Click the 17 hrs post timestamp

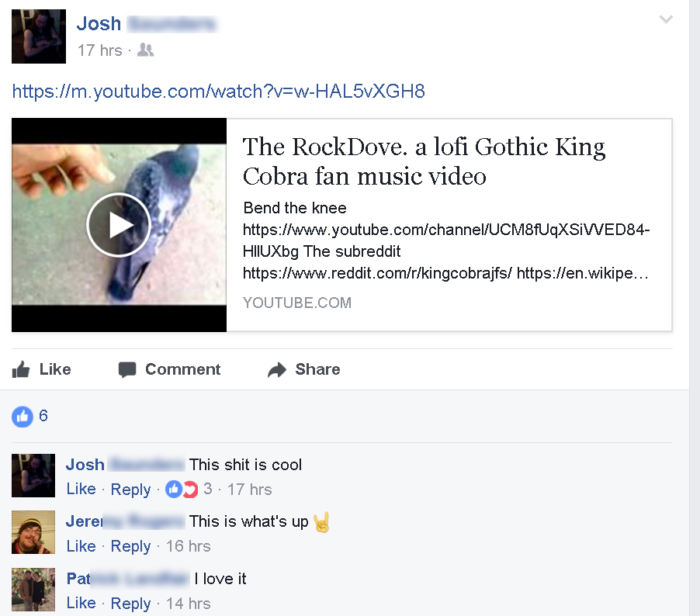point(99,50)
